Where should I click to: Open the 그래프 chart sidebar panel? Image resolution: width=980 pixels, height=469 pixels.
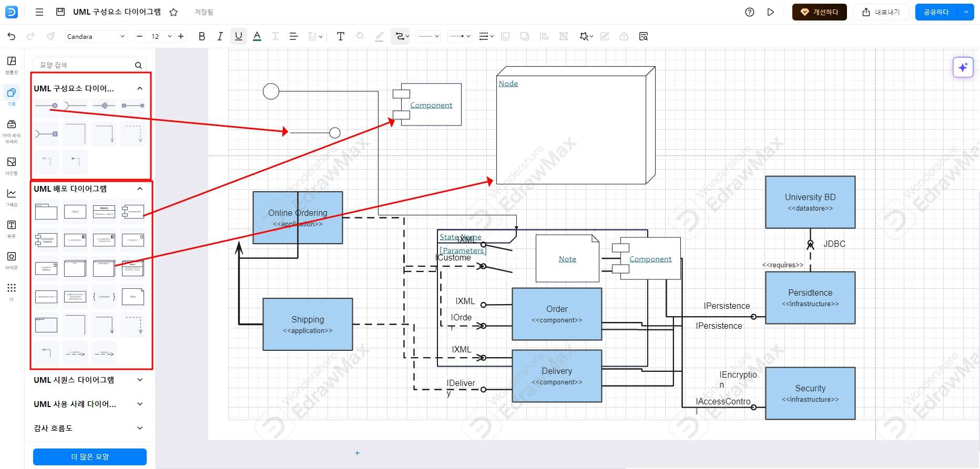(x=12, y=197)
